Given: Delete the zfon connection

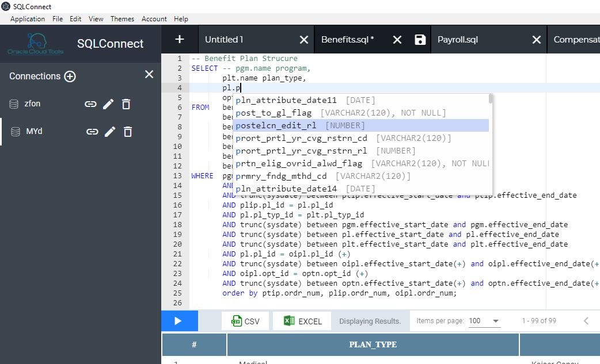Looking at the screenshot, I should tap(126, 104).
